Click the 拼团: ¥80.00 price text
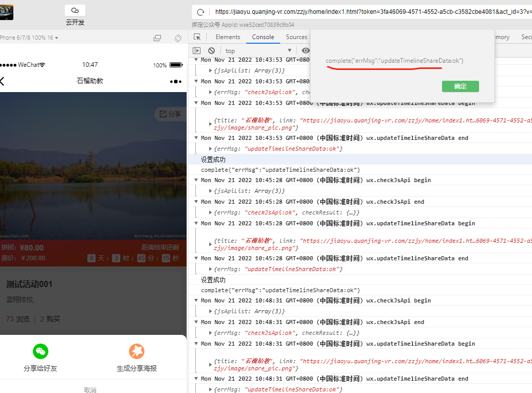The image size is (532, 393). coord(23,247)
